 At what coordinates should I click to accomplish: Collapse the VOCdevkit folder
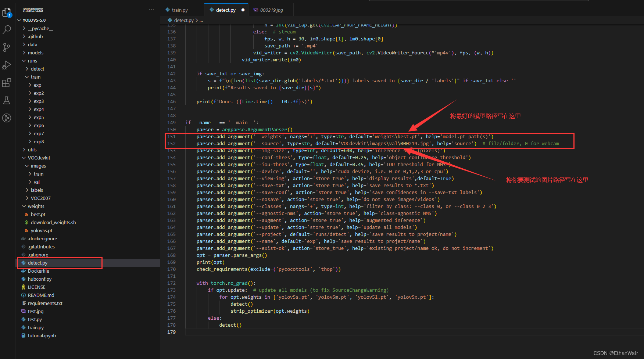tap(24, 158)
